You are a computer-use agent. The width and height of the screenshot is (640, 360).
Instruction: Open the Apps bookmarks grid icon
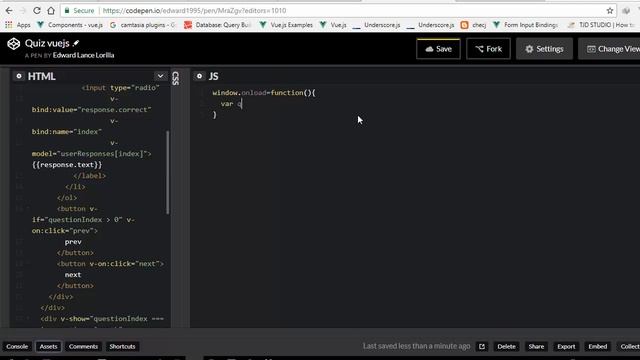click(x=9, y=25)
